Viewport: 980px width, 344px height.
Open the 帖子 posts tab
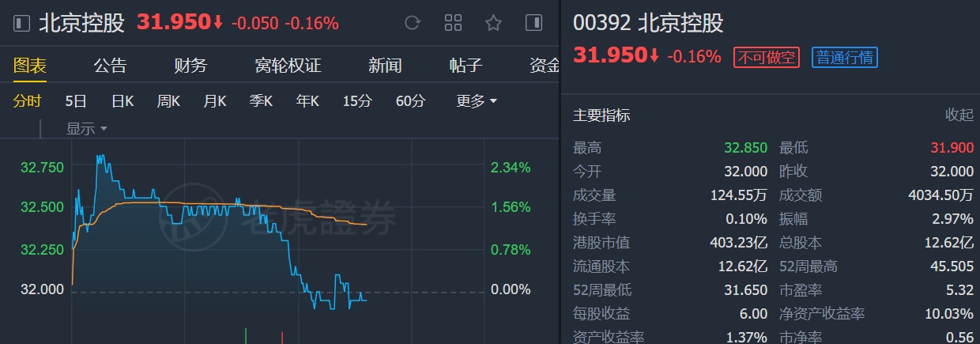click(x=465, y=66)
